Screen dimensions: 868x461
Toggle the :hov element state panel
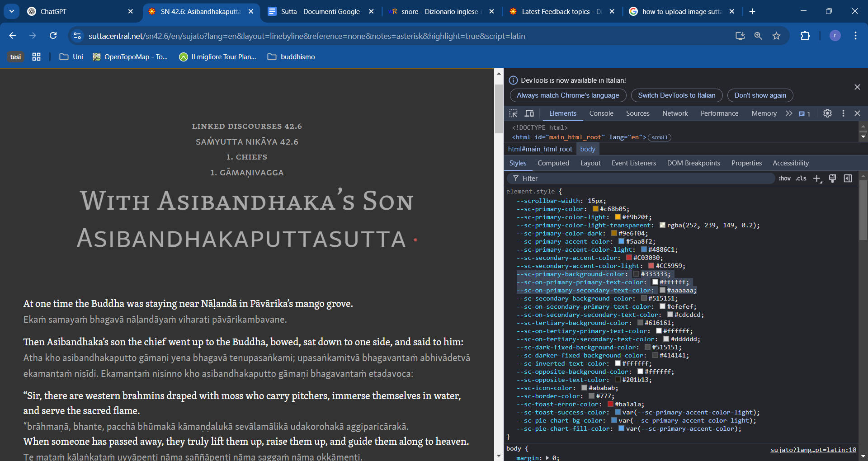(x=785, y=179)
